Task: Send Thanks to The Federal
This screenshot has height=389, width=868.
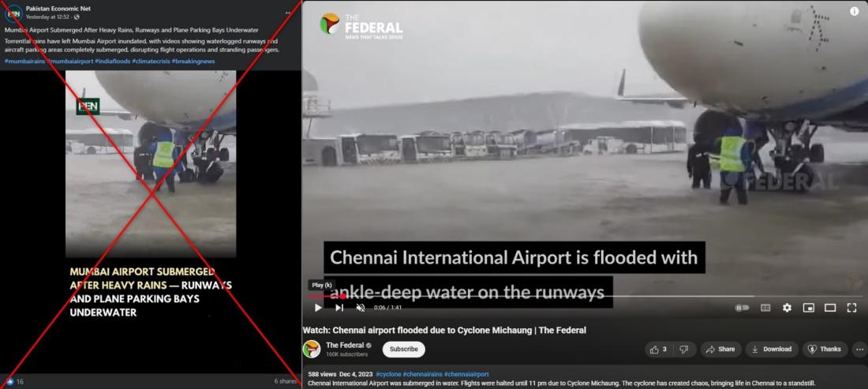Action: [825, 350]
